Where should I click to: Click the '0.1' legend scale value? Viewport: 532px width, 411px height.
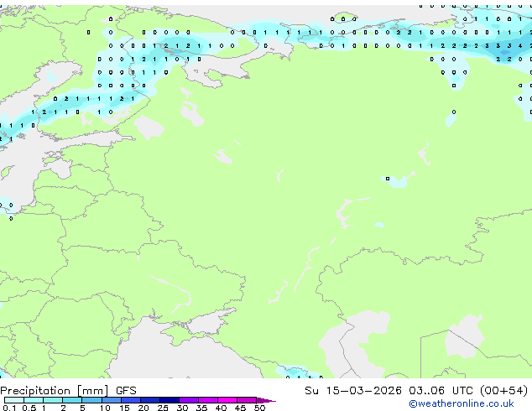click(x=9, y=408)
